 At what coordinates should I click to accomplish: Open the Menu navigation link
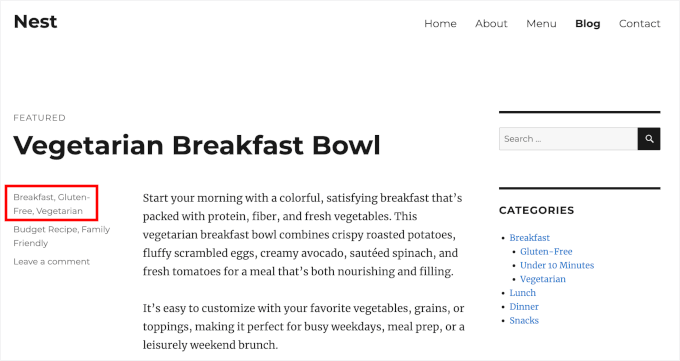541,23
